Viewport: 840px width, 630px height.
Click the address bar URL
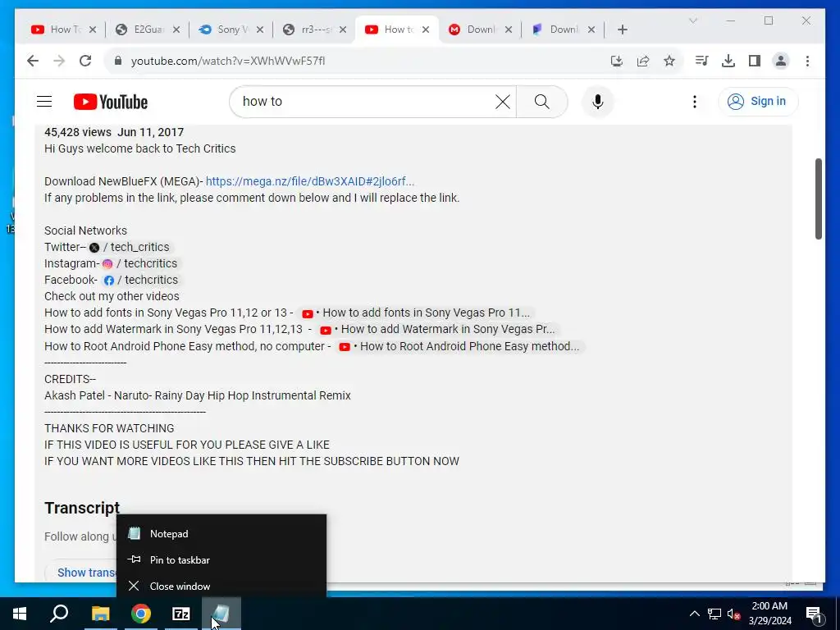(228, 61)
